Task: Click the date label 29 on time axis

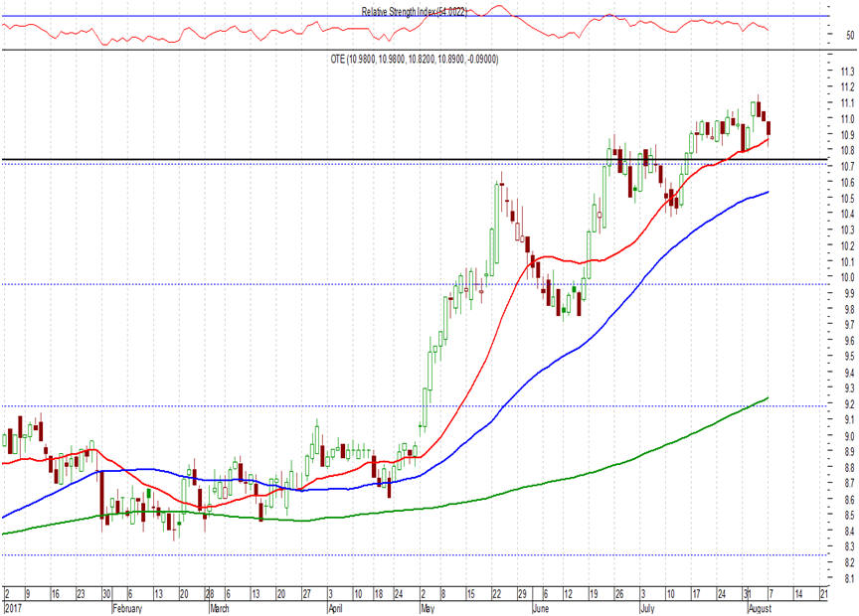Action: coord(522,594)
